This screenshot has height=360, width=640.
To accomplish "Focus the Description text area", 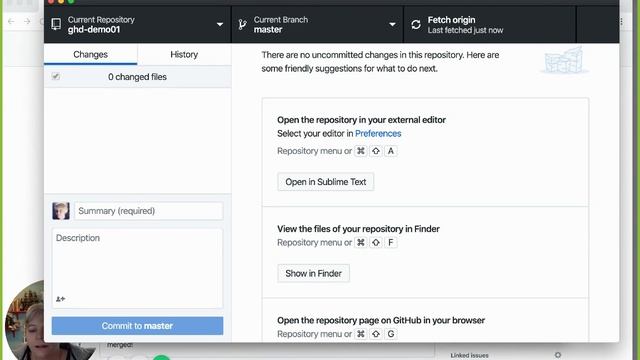I will coord(138,268).
